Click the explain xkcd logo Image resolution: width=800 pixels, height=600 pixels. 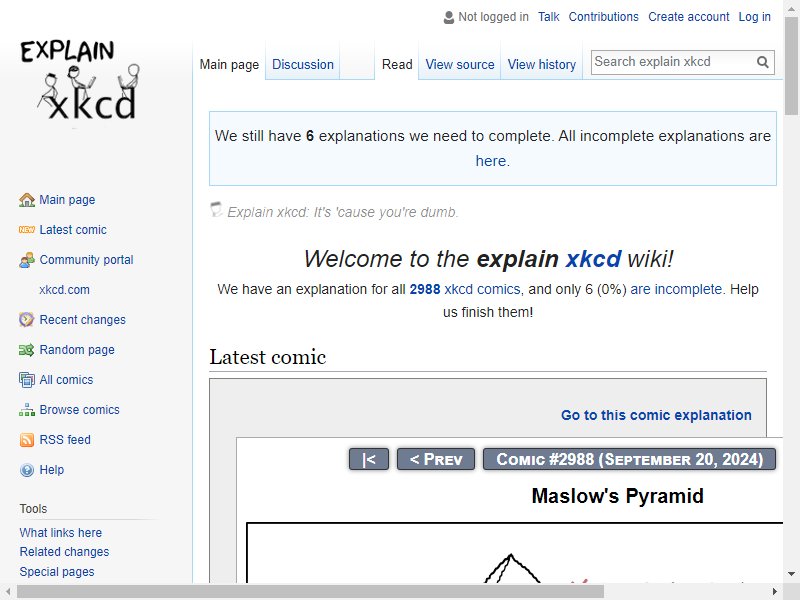(80, 80)
